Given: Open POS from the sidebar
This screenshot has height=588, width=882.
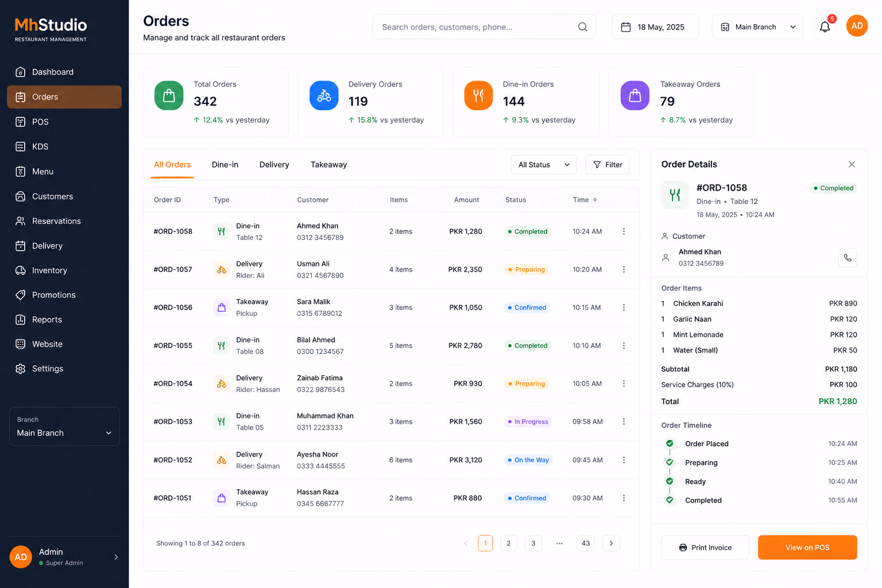Looking at the screenshot, I should click(x=64, y=122).
